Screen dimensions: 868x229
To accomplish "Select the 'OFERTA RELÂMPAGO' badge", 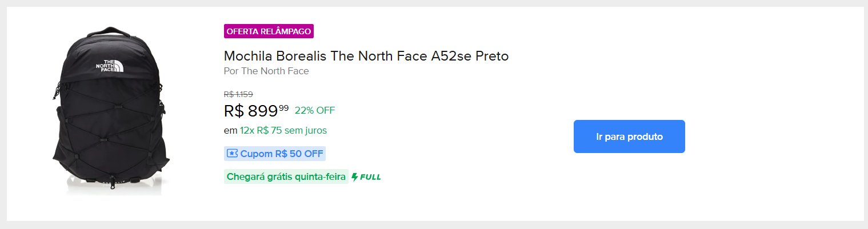I will tap(269, 31).
